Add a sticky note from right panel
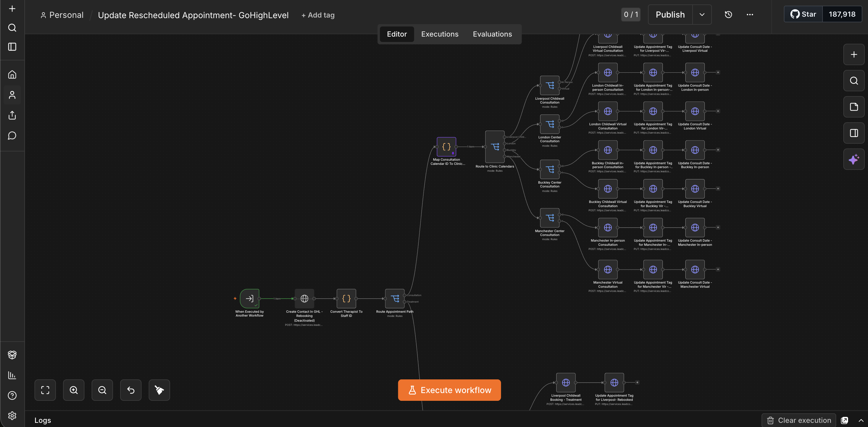Image resolution: width=868 pixels, height=427 pixels. click(854, 107)
